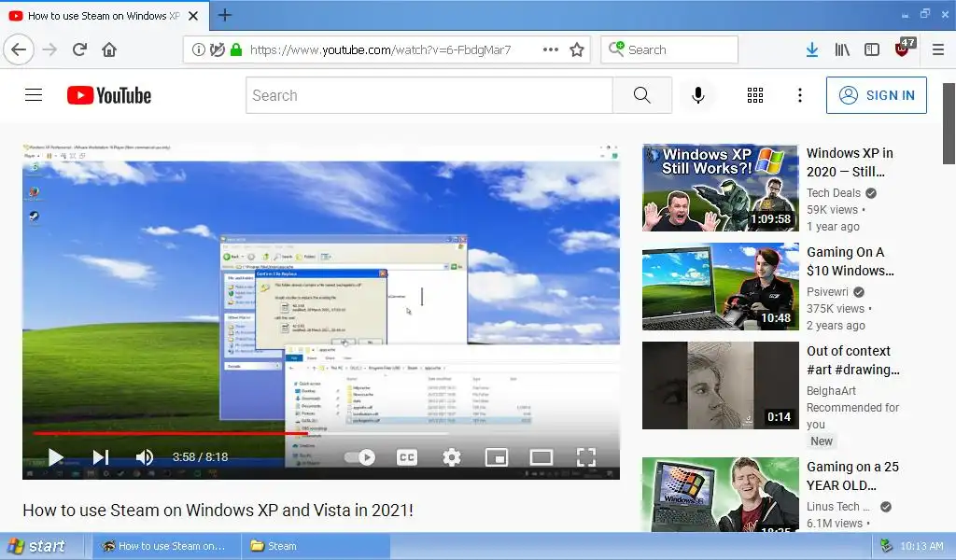This screenshot has height=560, width=956.
Task: Click the YouTube search magnifier button
Action: tap(642, 95)
